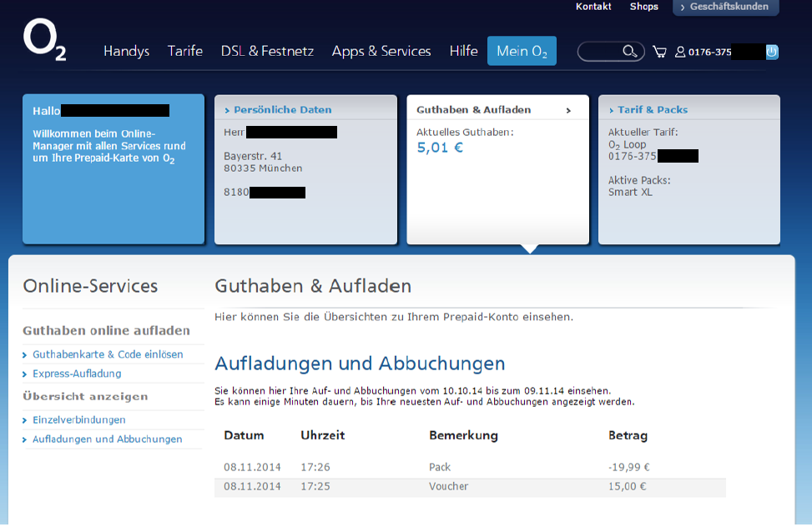Click 80335 München text
Screen dimensions: 812x527
click(x=263, y=168)
